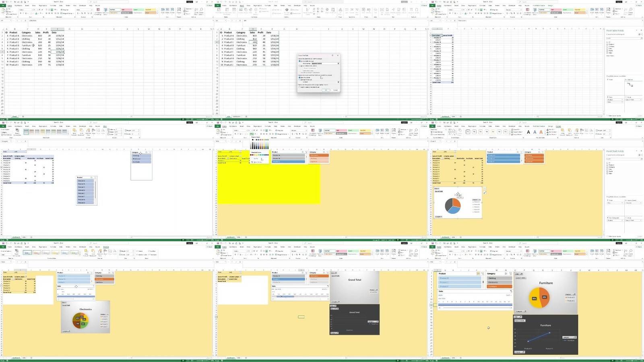This screenshot has width=644, height=362.
Task: Expand cell styles gallery in Sheet1 raw-data window
Action: pos(157,14)
